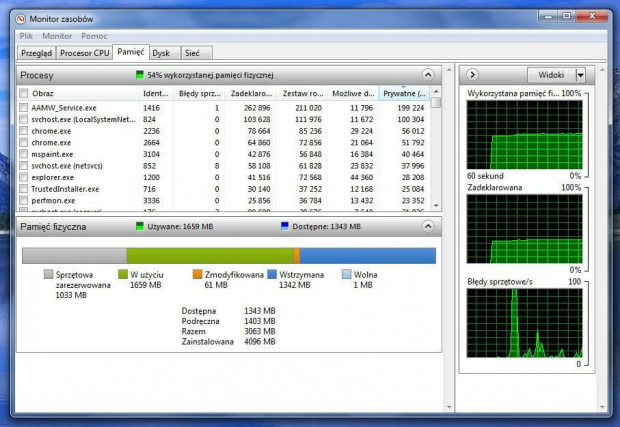
Task: Click the mspaint.exe process name
Action: (x=52, y=154)
